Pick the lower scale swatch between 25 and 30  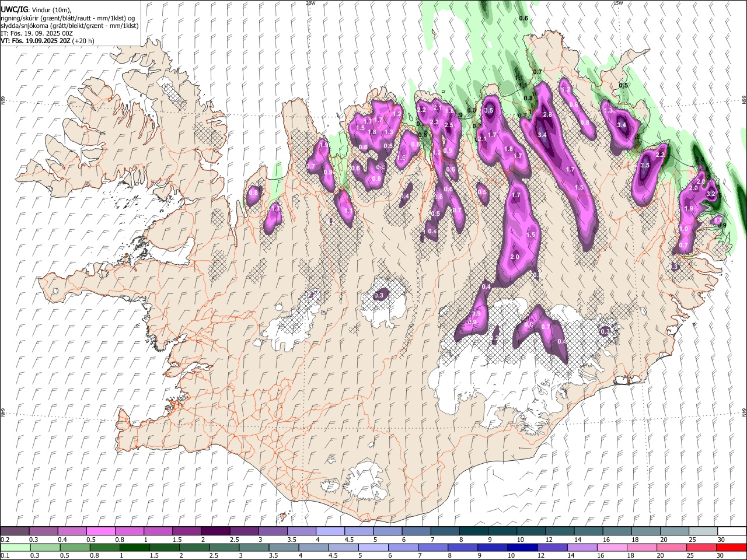coord(700,547)
